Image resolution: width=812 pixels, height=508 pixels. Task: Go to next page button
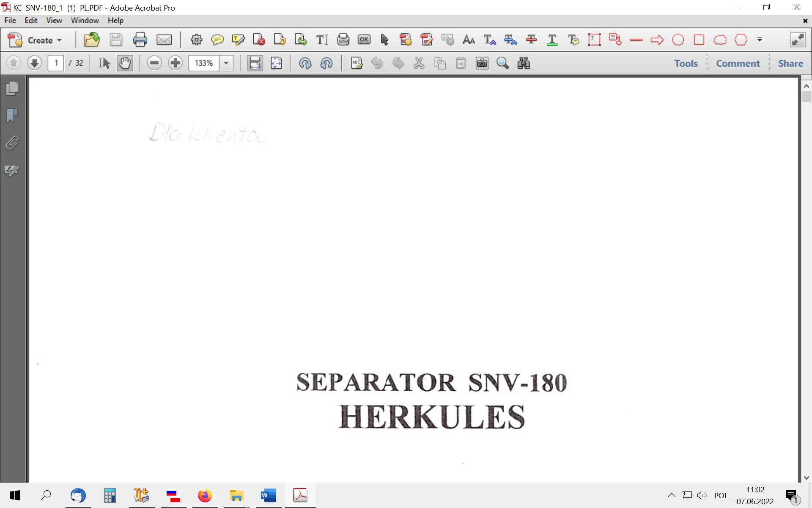[34, 63]
